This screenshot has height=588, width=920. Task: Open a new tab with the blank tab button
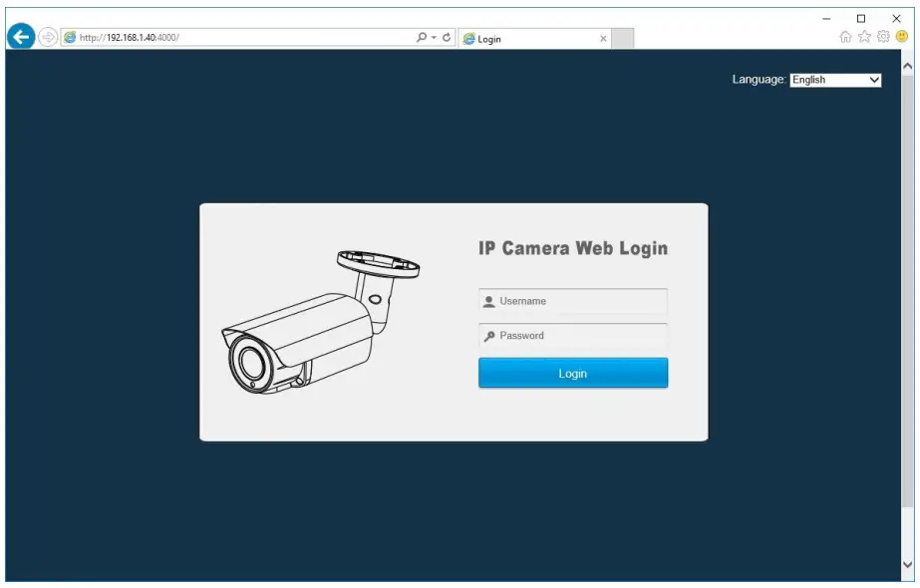[x=623, y=39]
